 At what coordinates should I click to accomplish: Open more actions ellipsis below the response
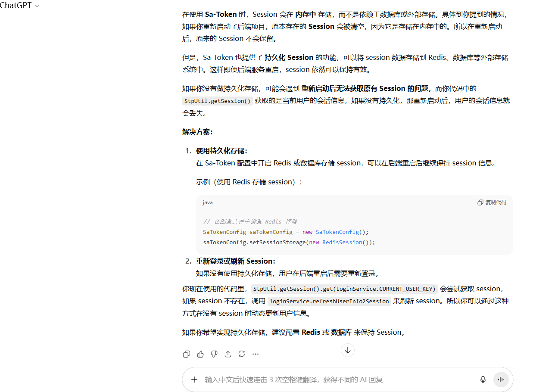[256, 354]
